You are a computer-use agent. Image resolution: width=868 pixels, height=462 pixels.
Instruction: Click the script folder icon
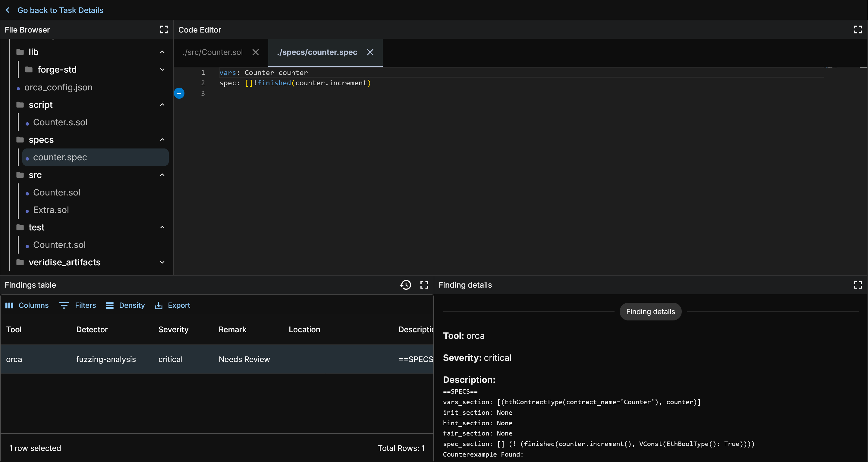pos(20,105)
